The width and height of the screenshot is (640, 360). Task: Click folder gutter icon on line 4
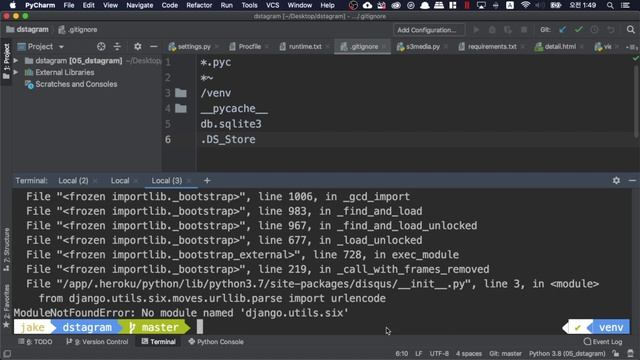[x=181, y=109]
